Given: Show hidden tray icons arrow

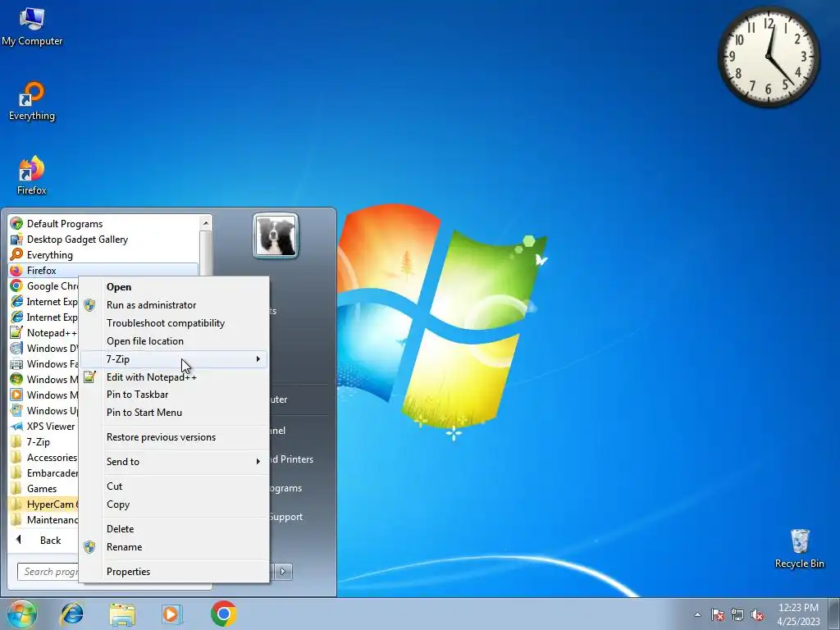Looking at the screenshot, I should point(697,615).
